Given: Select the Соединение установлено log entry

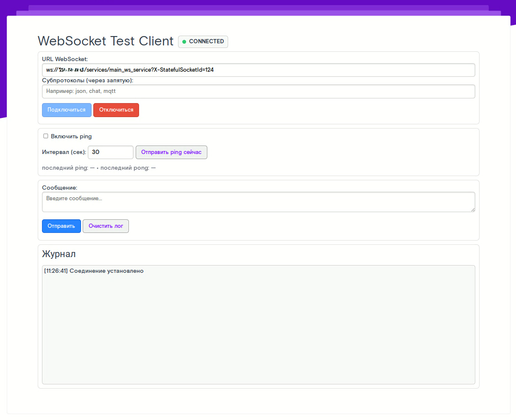Looking at the screenshot, I should [94, 271].
